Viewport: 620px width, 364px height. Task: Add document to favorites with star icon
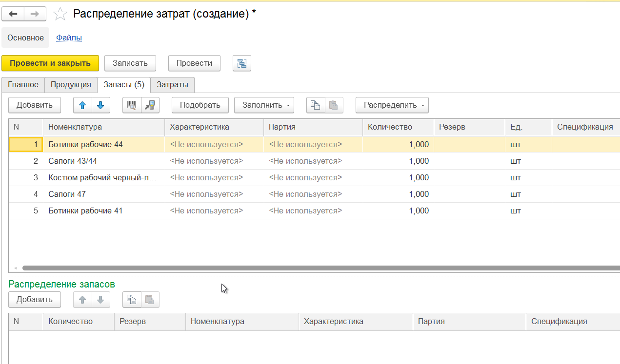pos(60,14)
